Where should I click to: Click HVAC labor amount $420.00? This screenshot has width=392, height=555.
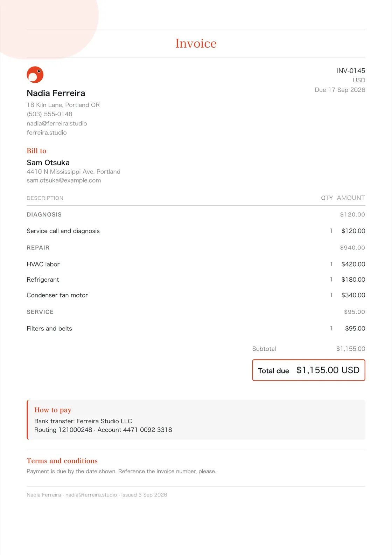[x=353, y=264]
